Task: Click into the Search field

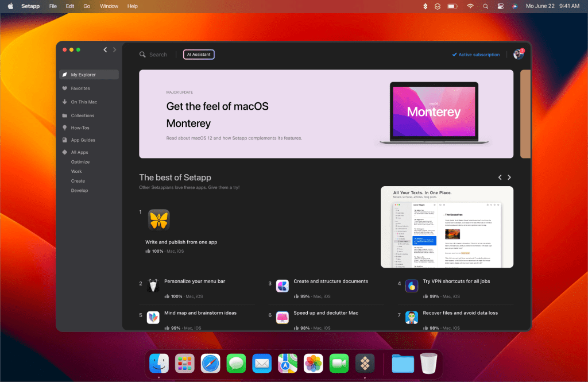Action: (x=158, y=55)
